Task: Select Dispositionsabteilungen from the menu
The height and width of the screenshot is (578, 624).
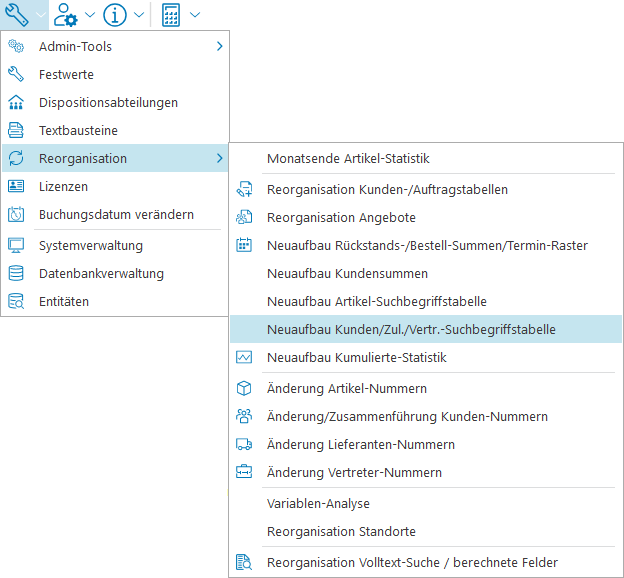Action: tap(108, 102)
